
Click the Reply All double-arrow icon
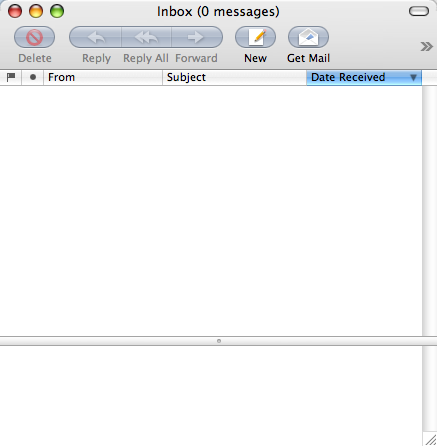click(146, 37)
